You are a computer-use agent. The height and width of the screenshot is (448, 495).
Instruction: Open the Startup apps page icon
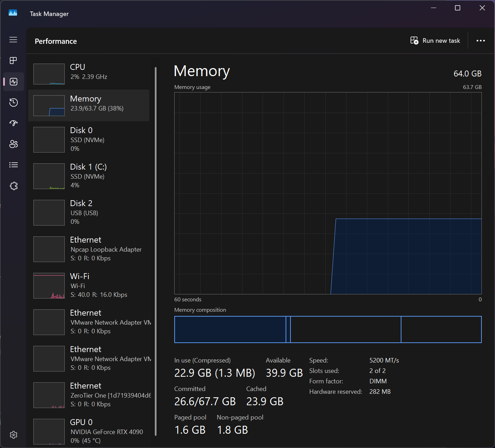click(x=14, y=123)
